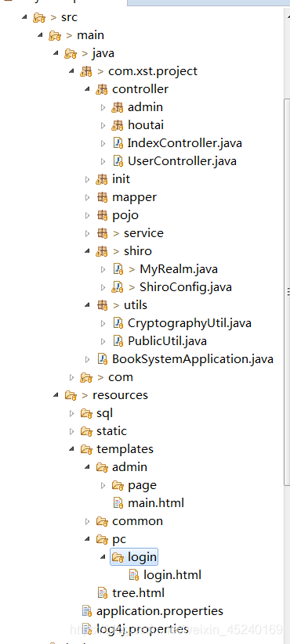Viewport: 290px width, 644px height.
Task: Click the application.properties file icon
Action: (87, 611)
